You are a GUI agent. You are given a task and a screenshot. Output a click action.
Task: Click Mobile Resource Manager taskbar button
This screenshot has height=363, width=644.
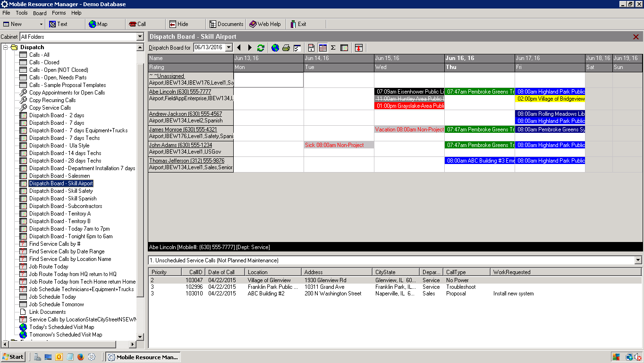coord(143,357)
